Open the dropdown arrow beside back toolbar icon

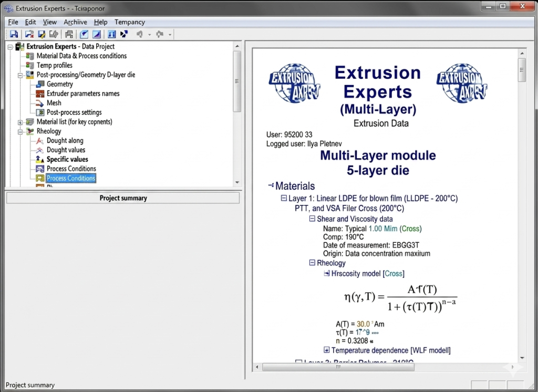click(149, 35)
